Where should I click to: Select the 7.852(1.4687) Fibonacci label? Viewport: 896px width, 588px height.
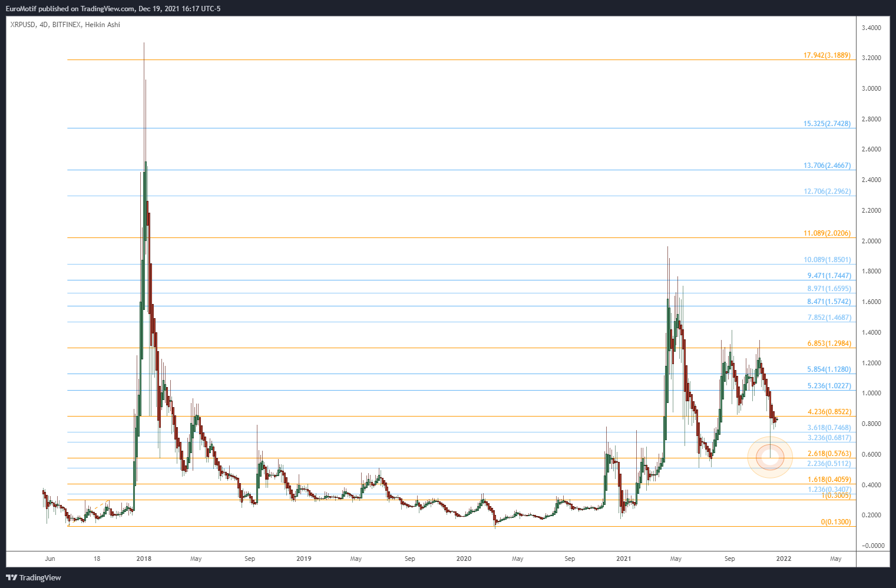(x=829, y=318)
